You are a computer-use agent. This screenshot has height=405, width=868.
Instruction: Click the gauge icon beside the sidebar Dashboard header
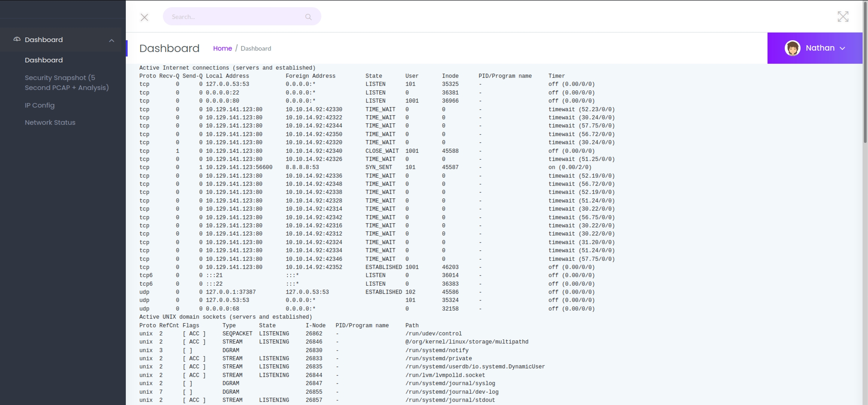pyautogui.click(x=17, y=39)
